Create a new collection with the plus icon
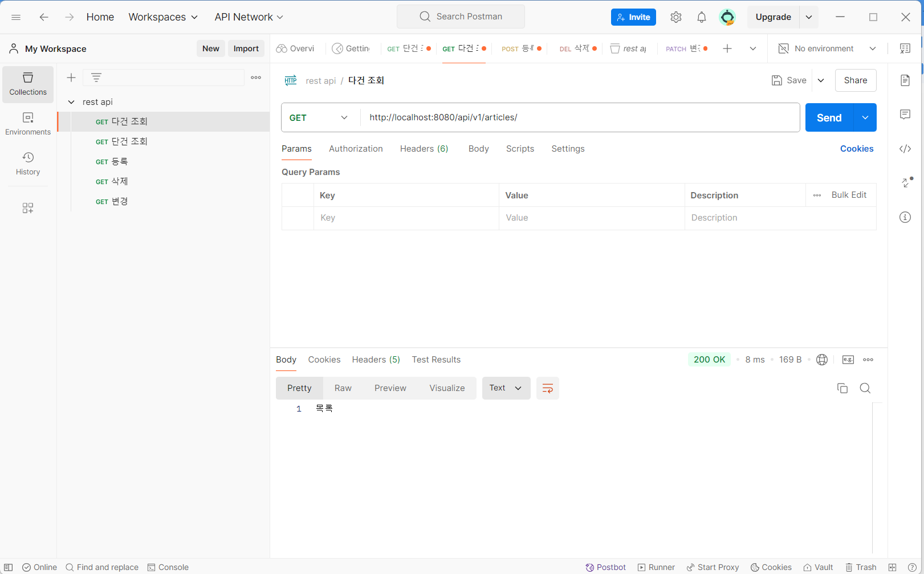 point(71,78)
